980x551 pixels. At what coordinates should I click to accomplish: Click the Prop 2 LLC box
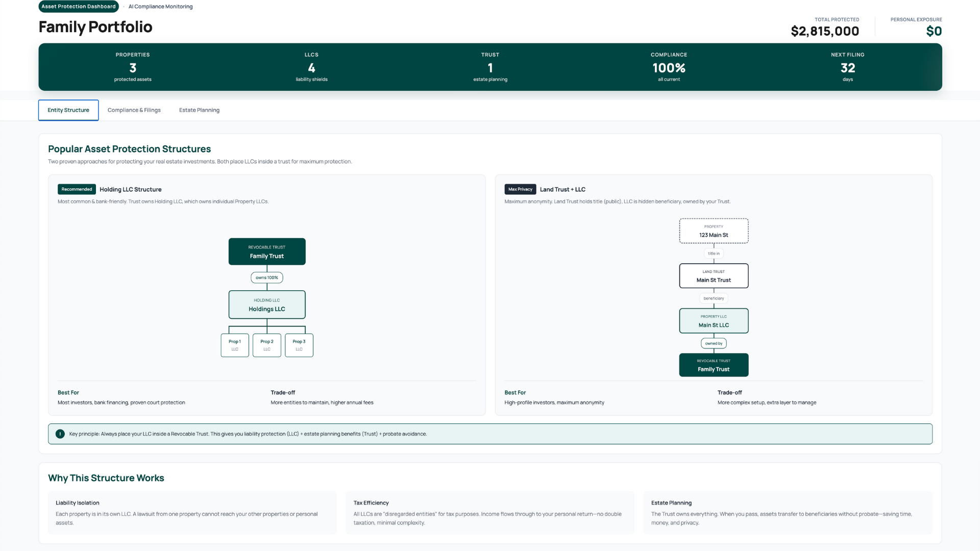pos(266,345)
